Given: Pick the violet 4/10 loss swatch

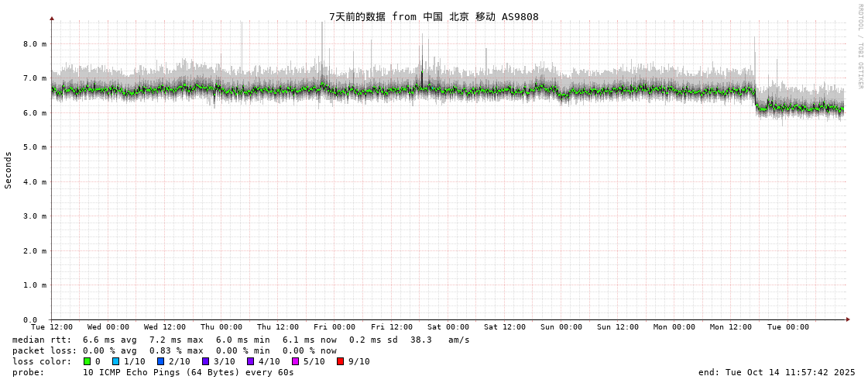Looking at the screenshot, I should point(251,361).
